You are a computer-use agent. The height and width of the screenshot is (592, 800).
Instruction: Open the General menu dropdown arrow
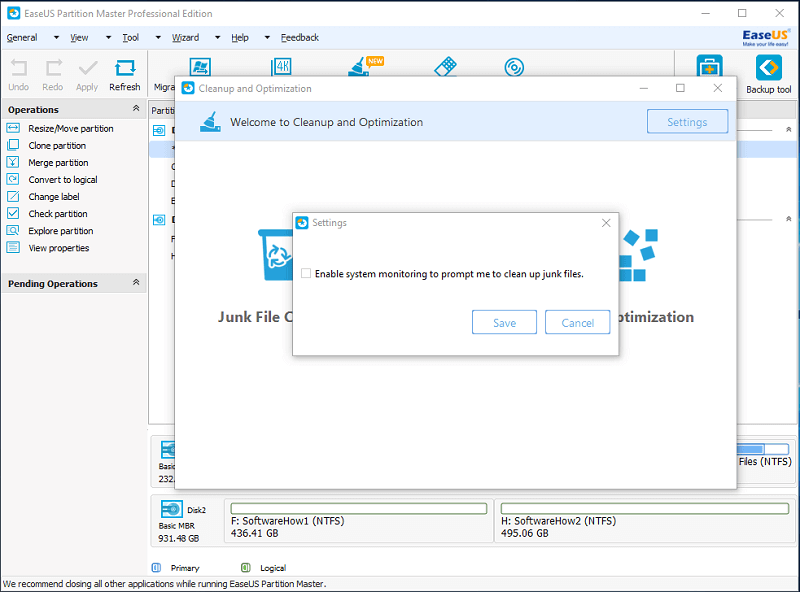point(56,38)
